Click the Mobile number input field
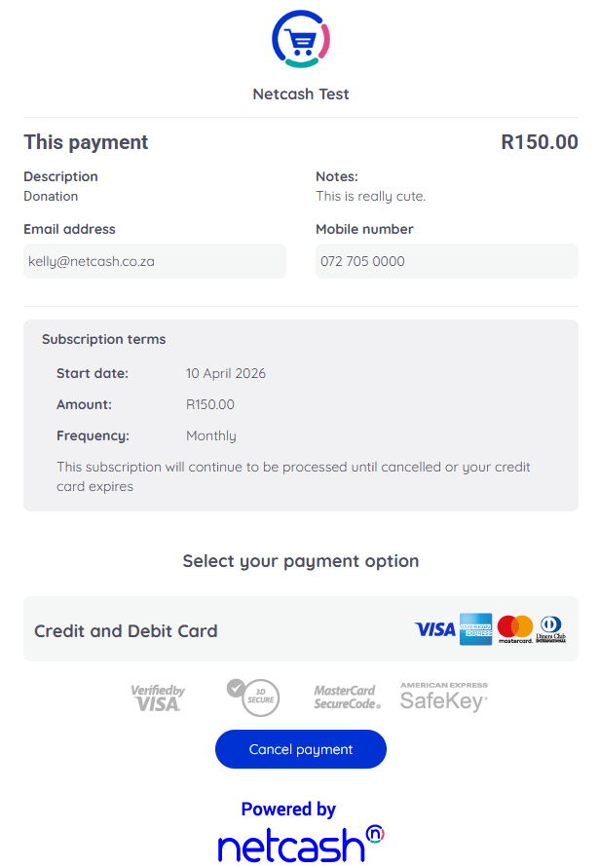The image size is (599, 868). pyautogui.click(x=446, y=261)
